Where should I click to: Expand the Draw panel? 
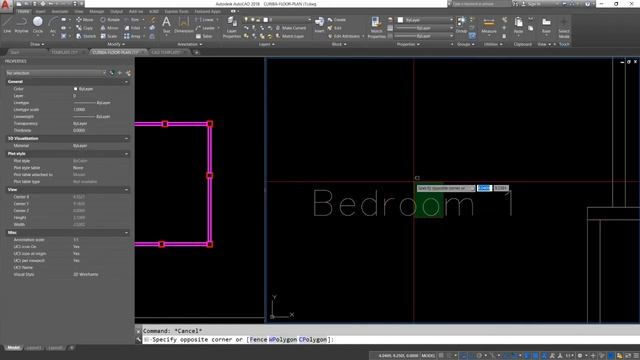coord(37,44)
